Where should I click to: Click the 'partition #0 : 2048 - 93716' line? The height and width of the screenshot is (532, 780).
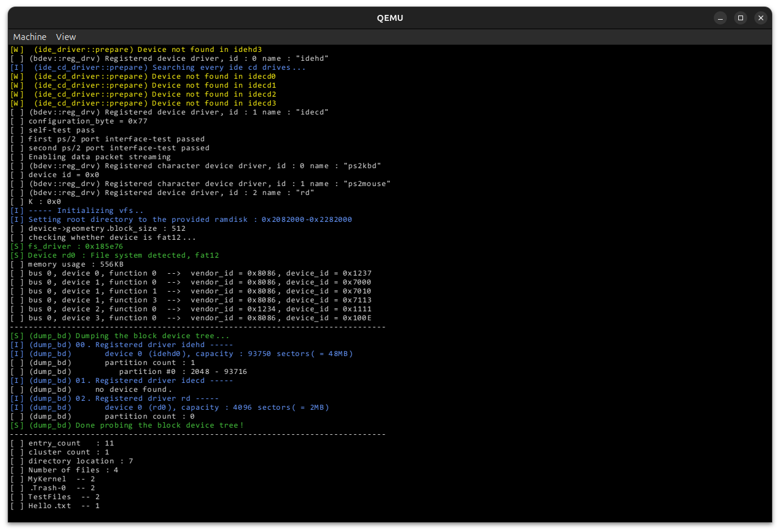182,372
